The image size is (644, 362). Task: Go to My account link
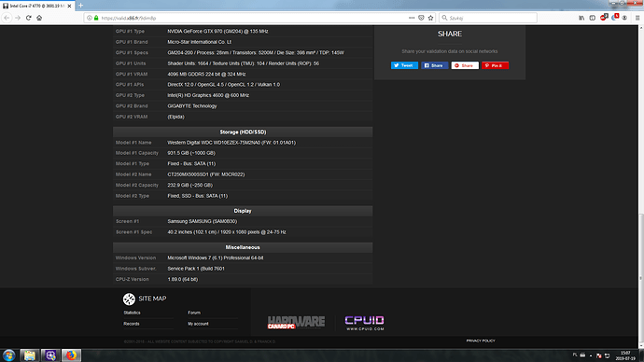point(198,324)
